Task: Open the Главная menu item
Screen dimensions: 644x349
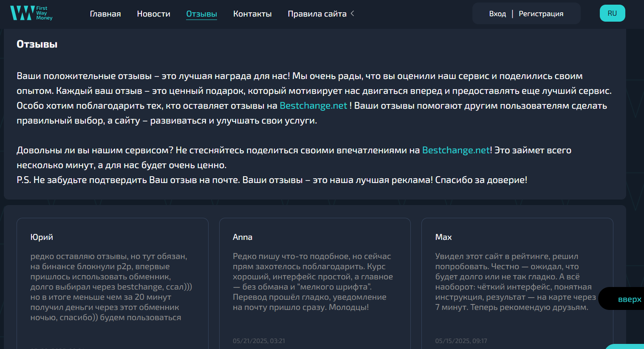Action: pos(105,14)
